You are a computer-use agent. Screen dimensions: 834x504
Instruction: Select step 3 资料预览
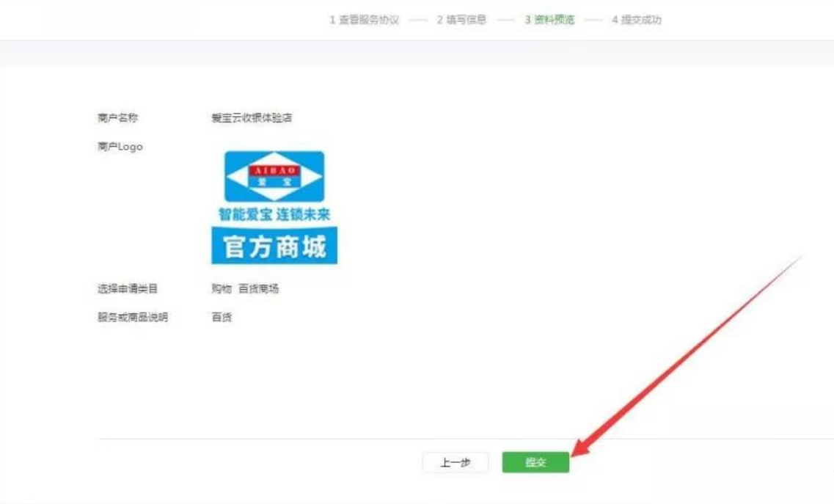(549, 20)
